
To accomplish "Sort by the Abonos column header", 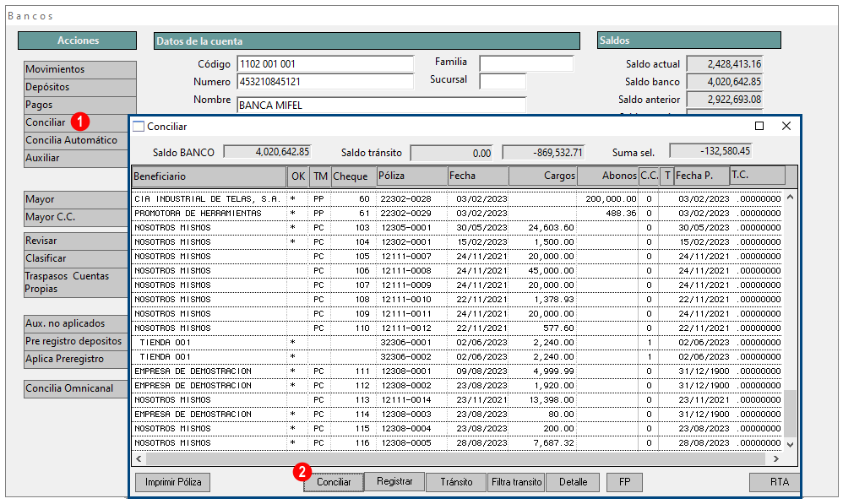I will click(608, 176).
